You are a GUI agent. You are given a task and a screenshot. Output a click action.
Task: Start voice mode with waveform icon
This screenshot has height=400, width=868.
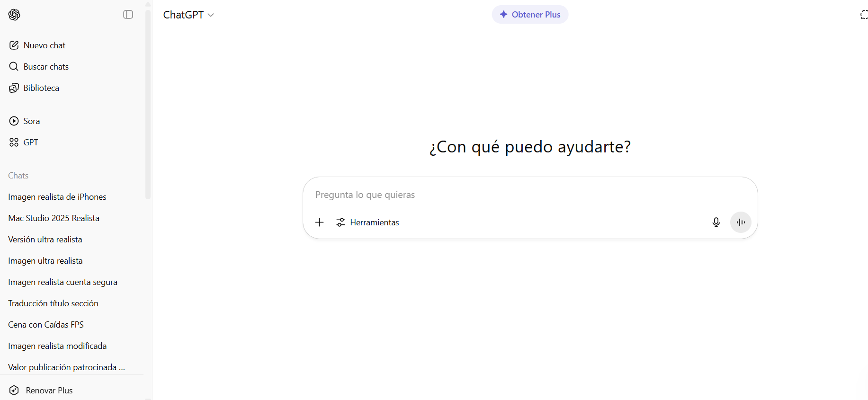[x=741, y=222]
